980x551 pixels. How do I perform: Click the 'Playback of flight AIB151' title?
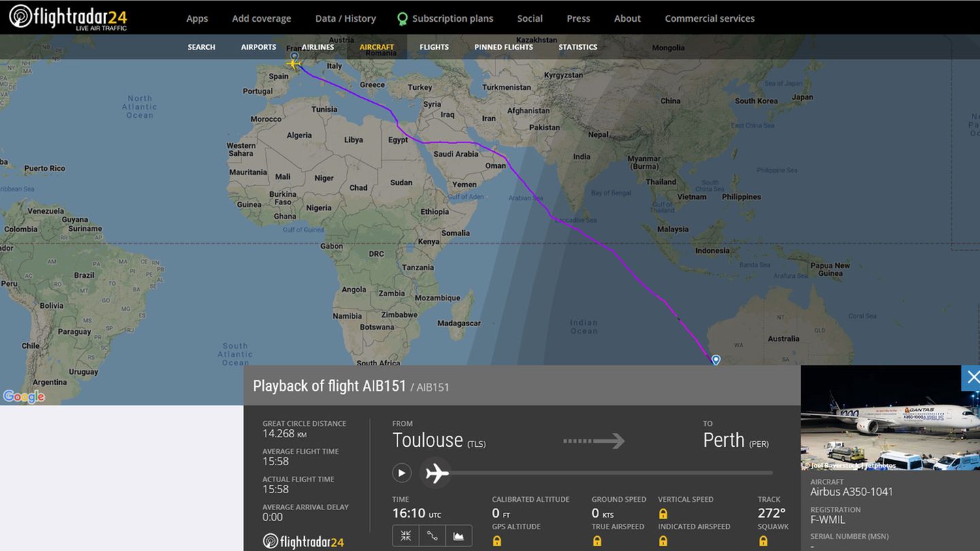coord(329,386)
